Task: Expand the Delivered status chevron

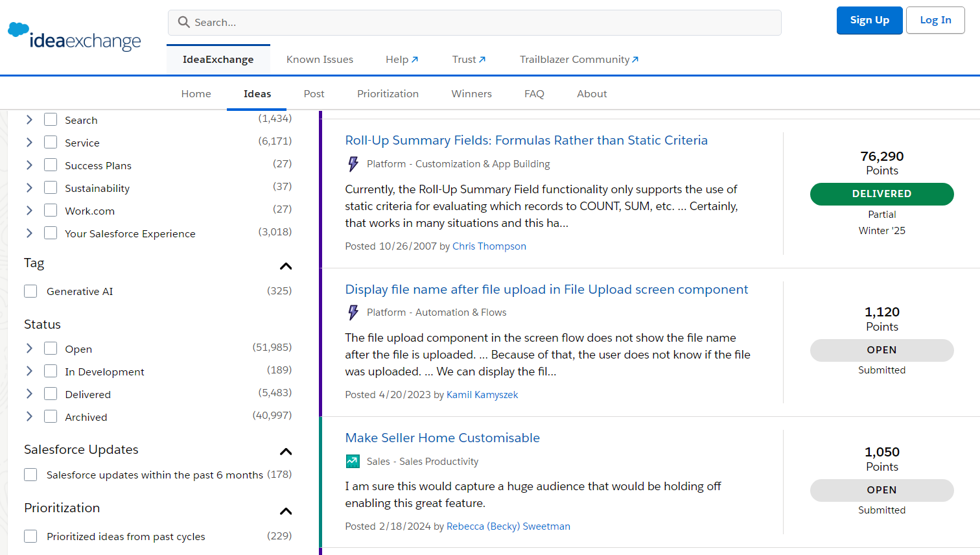Action: pos(29,394)
